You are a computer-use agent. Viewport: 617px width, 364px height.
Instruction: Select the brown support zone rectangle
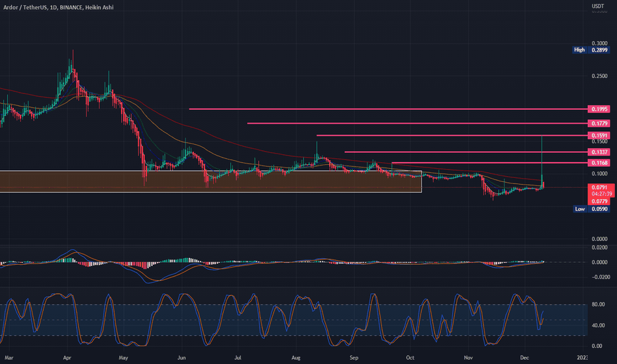(211, 181)
